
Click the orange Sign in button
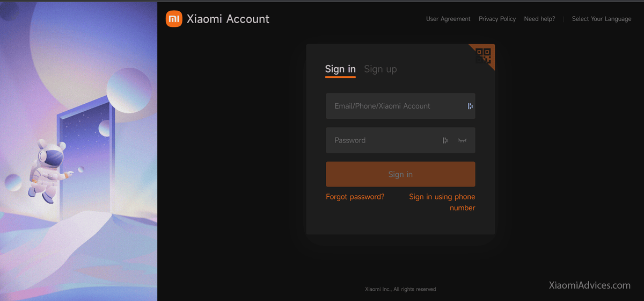click(x=400, y=174)
